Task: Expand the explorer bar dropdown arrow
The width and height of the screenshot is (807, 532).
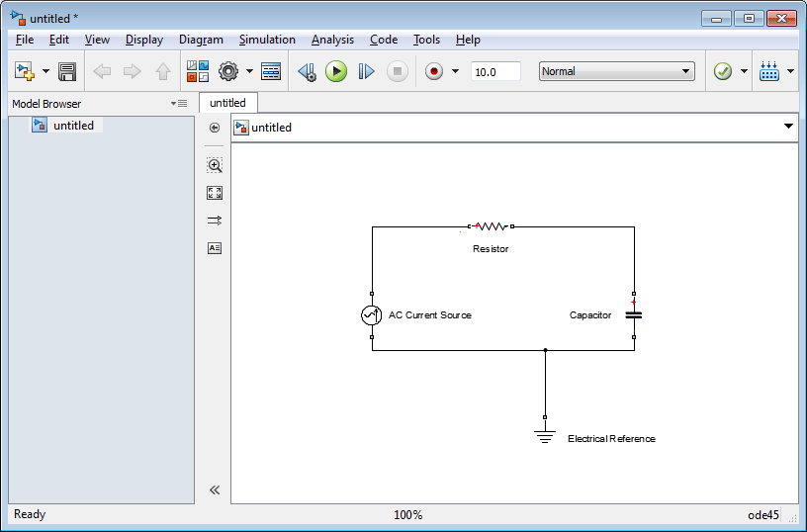Action: (x=788, y=126)
